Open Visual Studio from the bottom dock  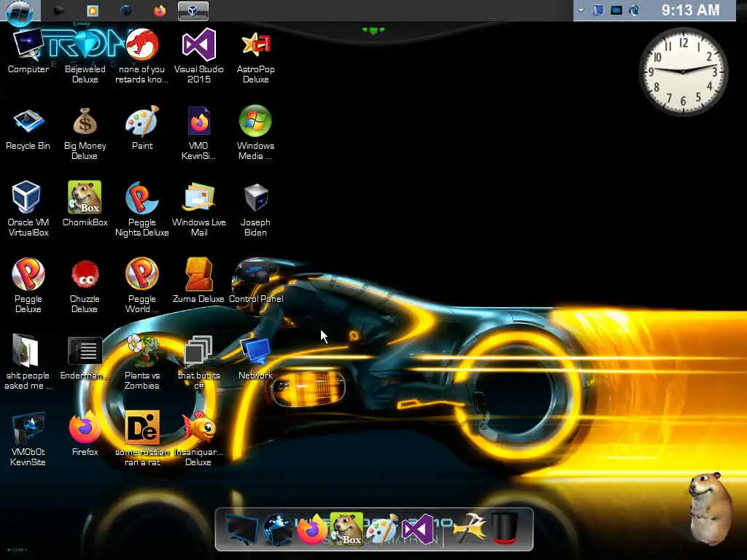pyautogui.click(x=417, y=529)
